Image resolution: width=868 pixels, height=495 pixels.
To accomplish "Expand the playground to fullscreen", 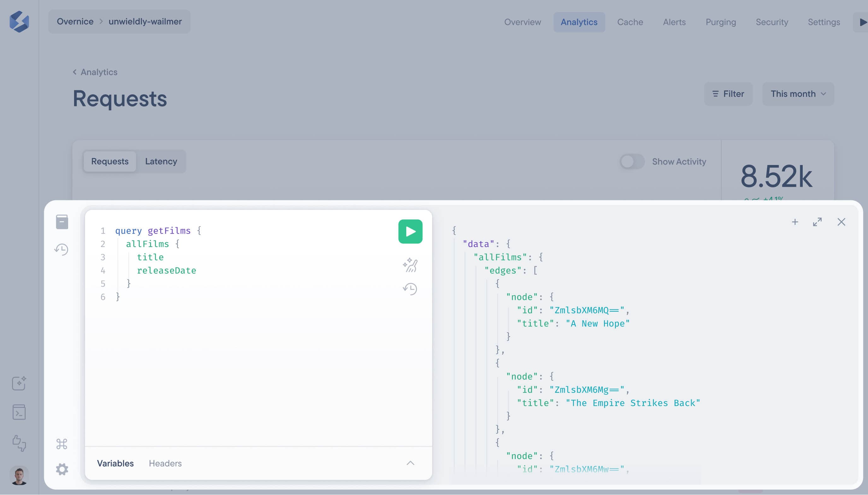I will tap(817, 222).
